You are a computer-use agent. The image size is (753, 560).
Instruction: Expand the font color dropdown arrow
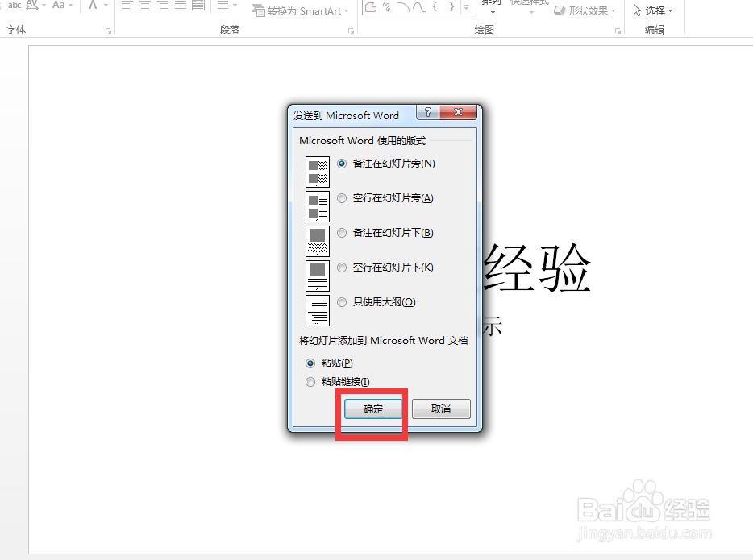point(106,6)
